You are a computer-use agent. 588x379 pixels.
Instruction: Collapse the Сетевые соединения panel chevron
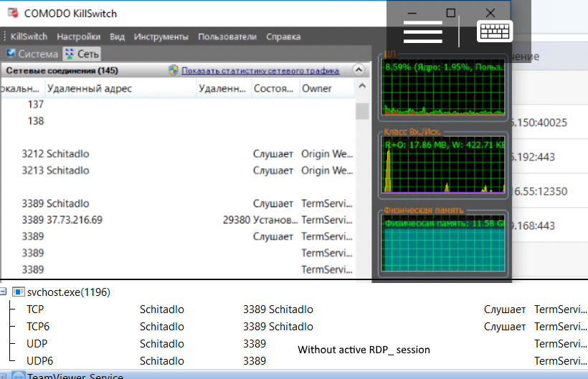(359, 70)
